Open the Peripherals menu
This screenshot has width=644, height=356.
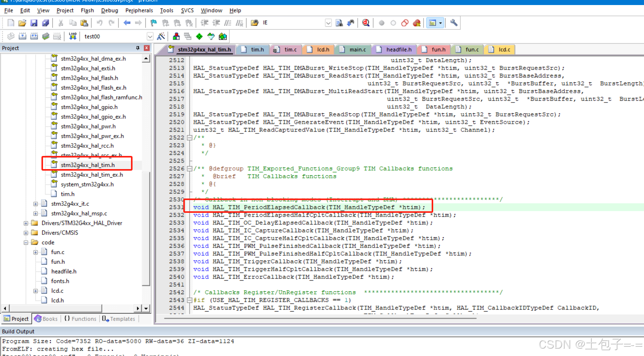(139, 10)
